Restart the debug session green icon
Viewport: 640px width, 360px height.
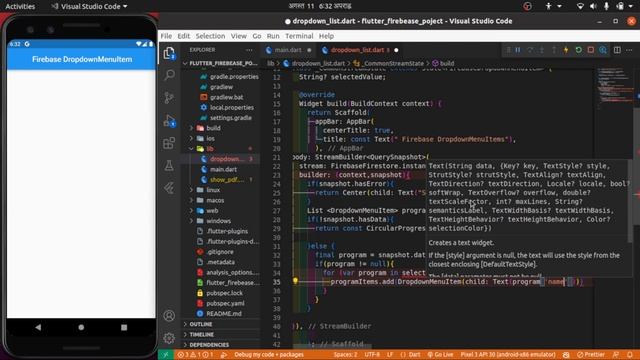(578, 50)
